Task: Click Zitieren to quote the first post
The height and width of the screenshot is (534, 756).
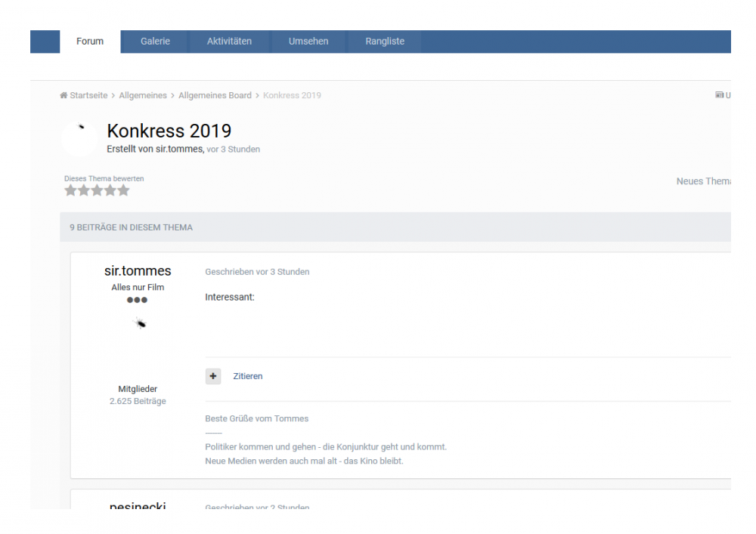Action: coord(248,376)
